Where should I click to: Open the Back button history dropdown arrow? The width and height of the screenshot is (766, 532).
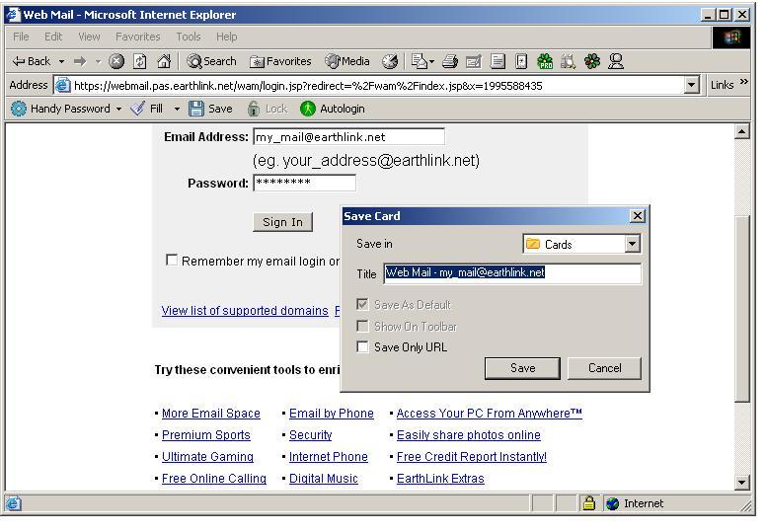[x=61, y=61]
